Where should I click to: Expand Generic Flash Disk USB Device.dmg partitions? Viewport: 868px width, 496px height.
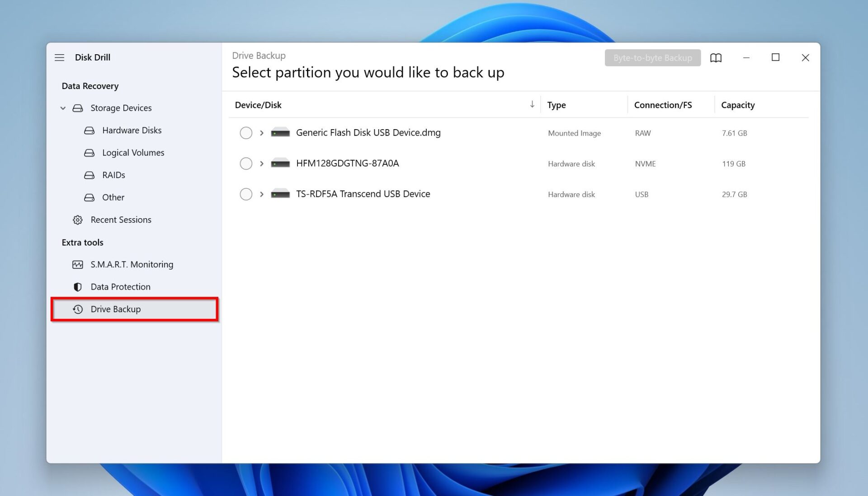(261, 133)
